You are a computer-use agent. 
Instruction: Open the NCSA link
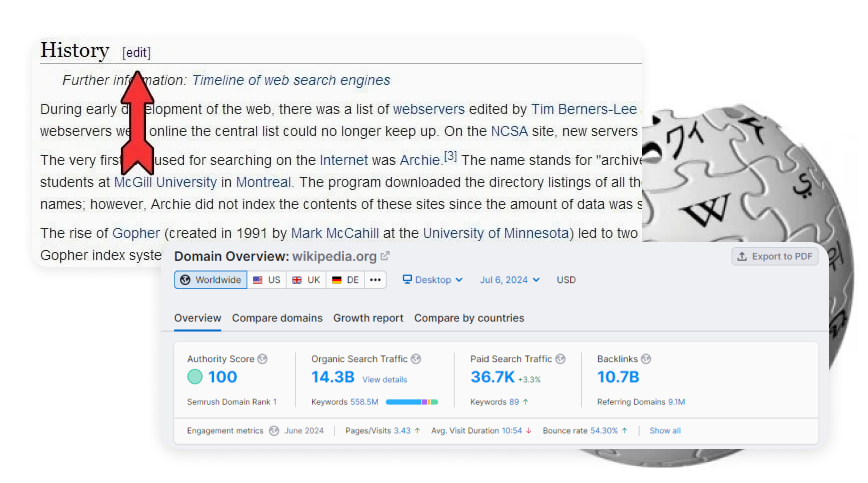click(509, 131)
